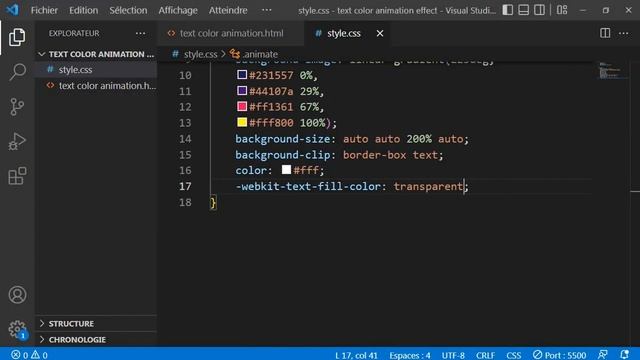Screen dimensions: 640x360
Task: Open the Accounts icon in activity bar
Action: click(x=17, y=295)
